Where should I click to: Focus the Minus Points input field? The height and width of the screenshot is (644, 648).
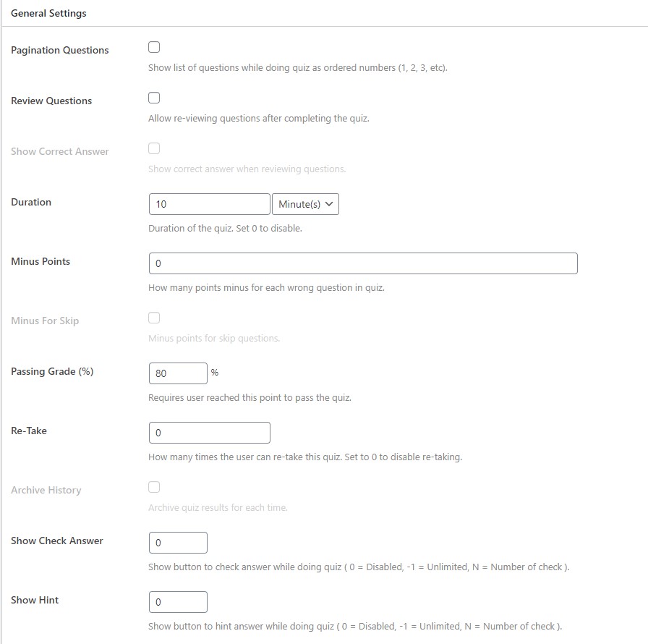363,263
